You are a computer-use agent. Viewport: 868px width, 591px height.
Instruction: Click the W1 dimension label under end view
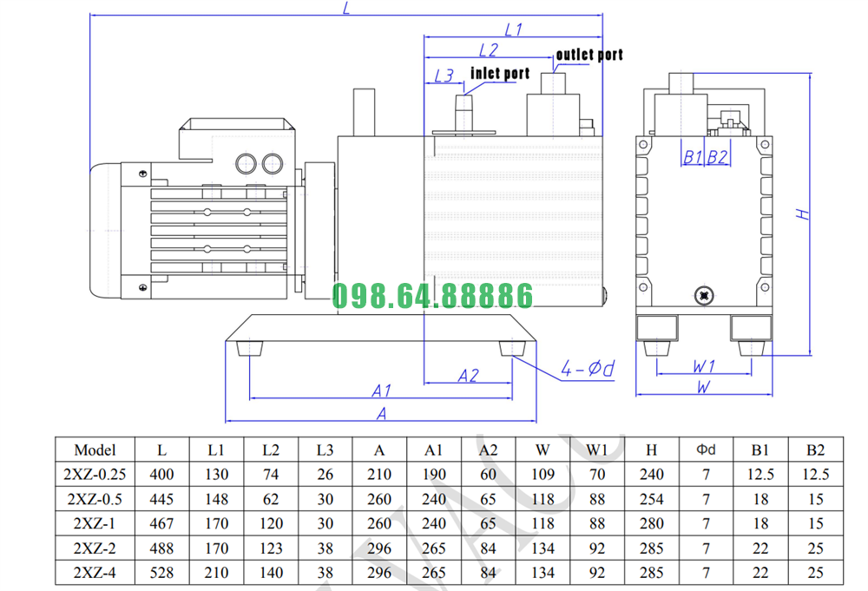coord(704,366)
